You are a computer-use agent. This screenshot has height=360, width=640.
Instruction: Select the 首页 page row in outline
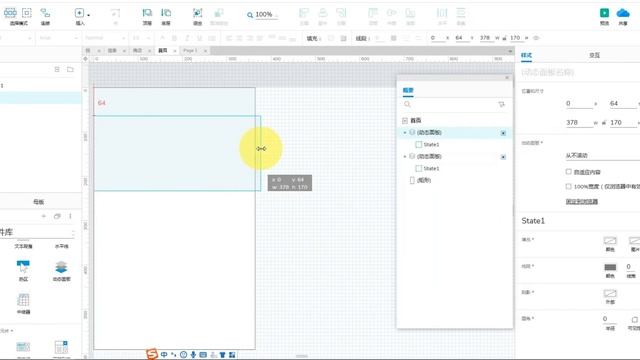click(x=454, y=120)
